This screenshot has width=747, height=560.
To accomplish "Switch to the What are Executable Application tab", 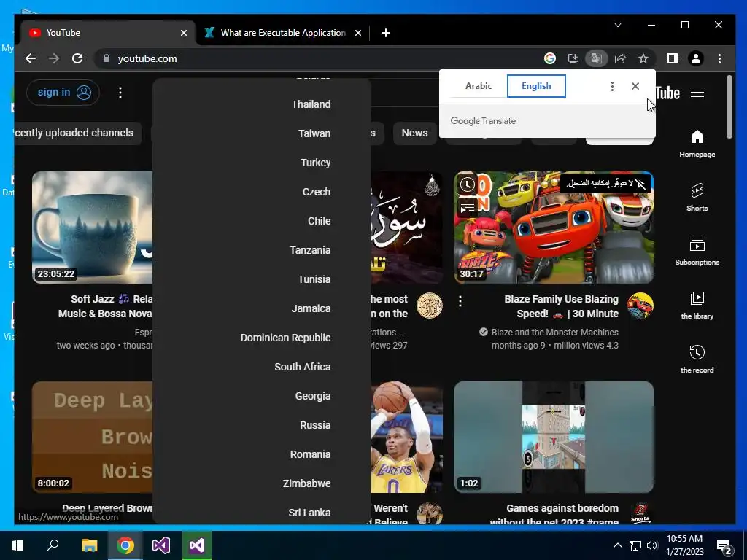I will [283, 33].
